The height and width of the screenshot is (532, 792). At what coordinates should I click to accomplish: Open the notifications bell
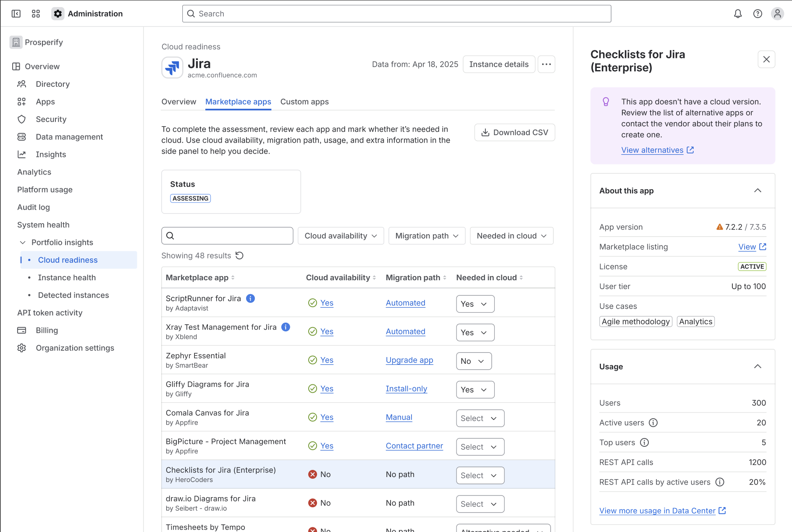click(738, 13)
